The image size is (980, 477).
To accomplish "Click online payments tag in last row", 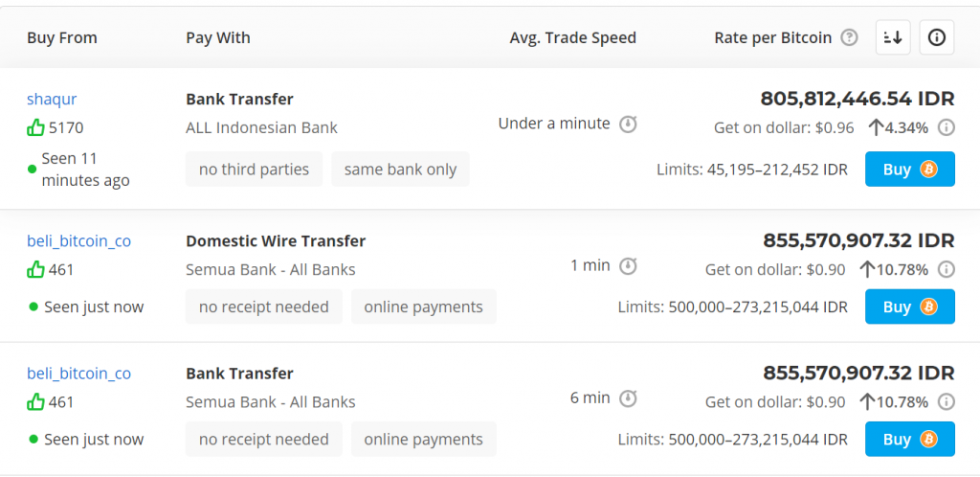I will (424, 439).
